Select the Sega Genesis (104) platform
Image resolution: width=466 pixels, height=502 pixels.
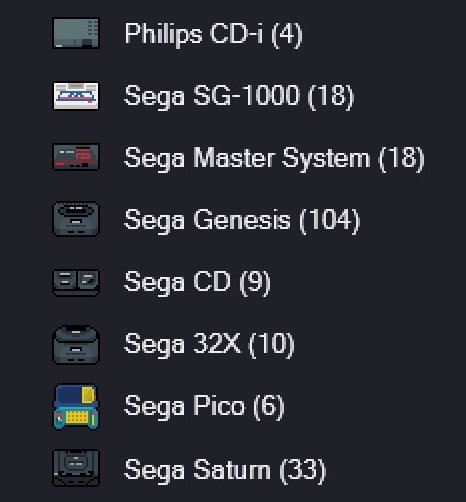coord(242,220)
